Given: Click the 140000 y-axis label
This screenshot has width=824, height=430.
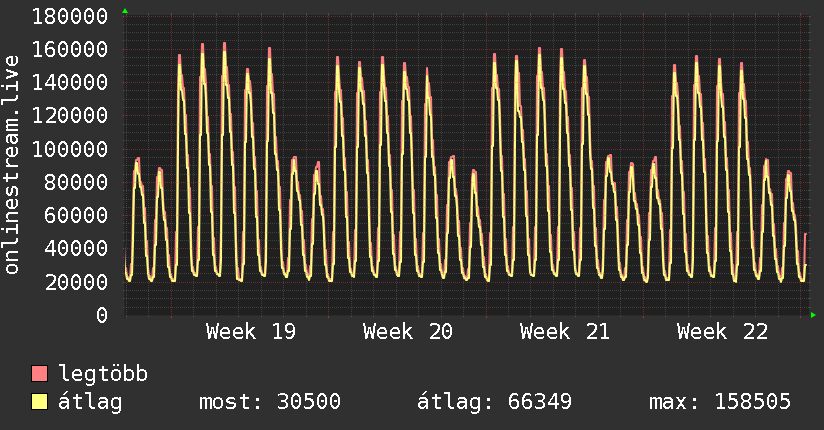Looking at the screenshot, I should coord(70,83).
